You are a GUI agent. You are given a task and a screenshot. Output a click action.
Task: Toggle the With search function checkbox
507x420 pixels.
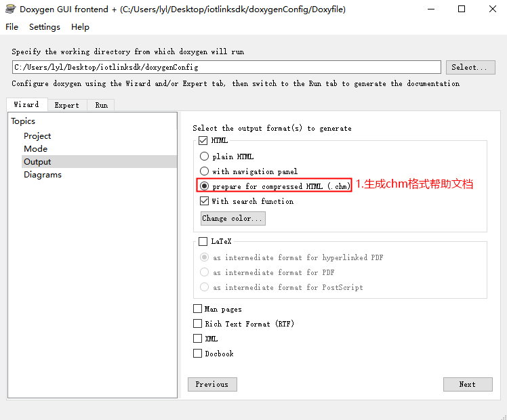(x=204, y=201)
